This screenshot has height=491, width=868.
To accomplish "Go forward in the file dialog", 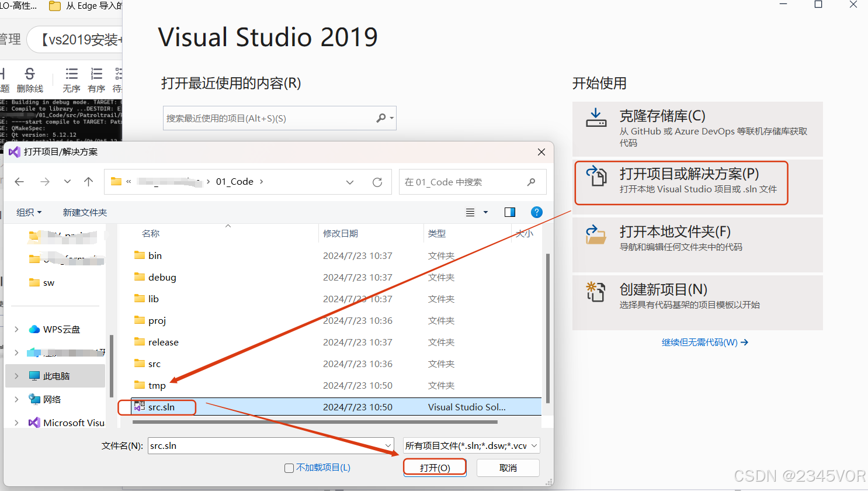I will [x=45, y=182].
